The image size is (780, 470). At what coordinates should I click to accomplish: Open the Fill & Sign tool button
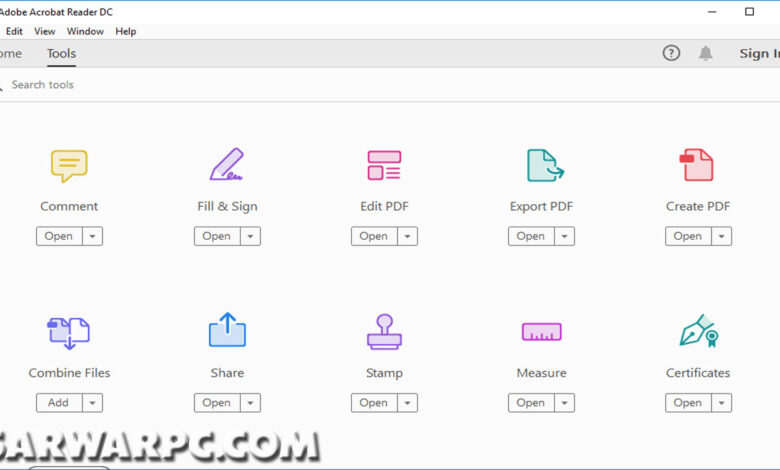217,236
